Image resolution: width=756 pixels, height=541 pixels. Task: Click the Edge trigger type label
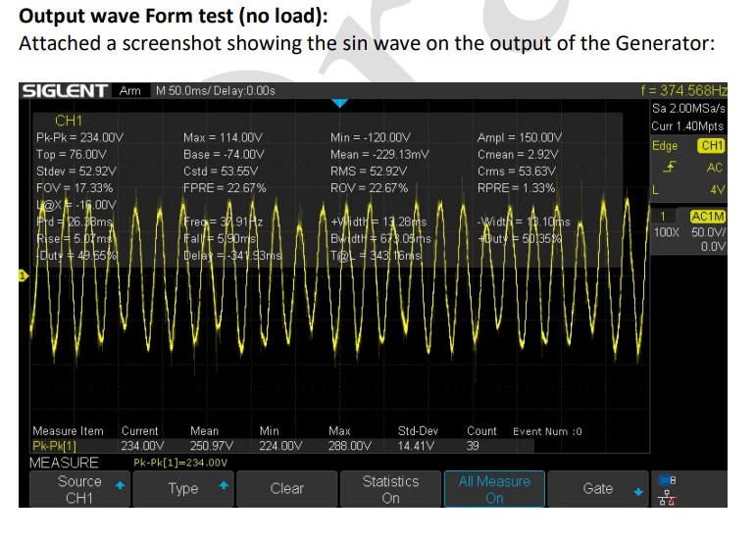click(x=665, y=146)
